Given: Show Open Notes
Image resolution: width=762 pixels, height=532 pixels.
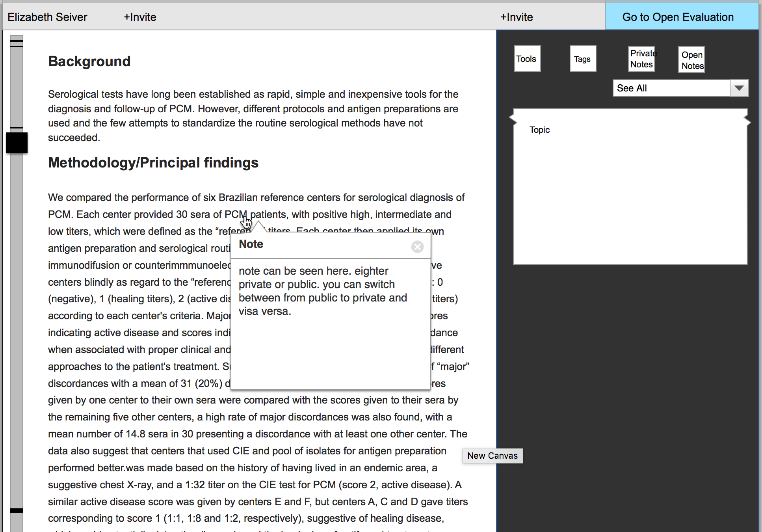Looking at the screenshot, I should click(x=691, y=60).
